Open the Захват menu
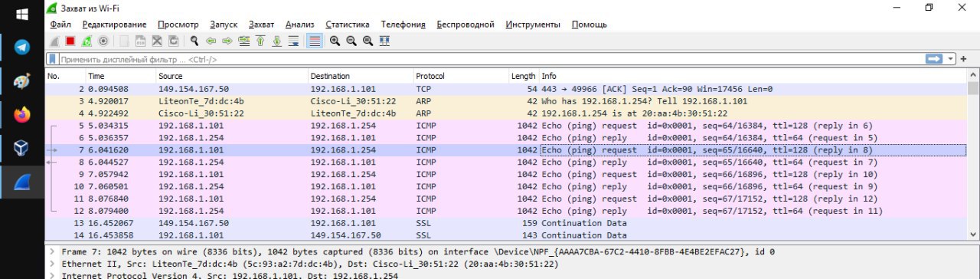The height and width of the screenshot is (279, 980). (261, 25)
